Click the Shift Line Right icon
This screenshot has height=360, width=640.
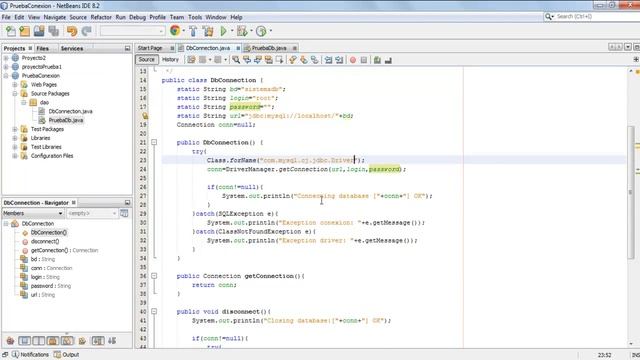[x=339, y=60]
